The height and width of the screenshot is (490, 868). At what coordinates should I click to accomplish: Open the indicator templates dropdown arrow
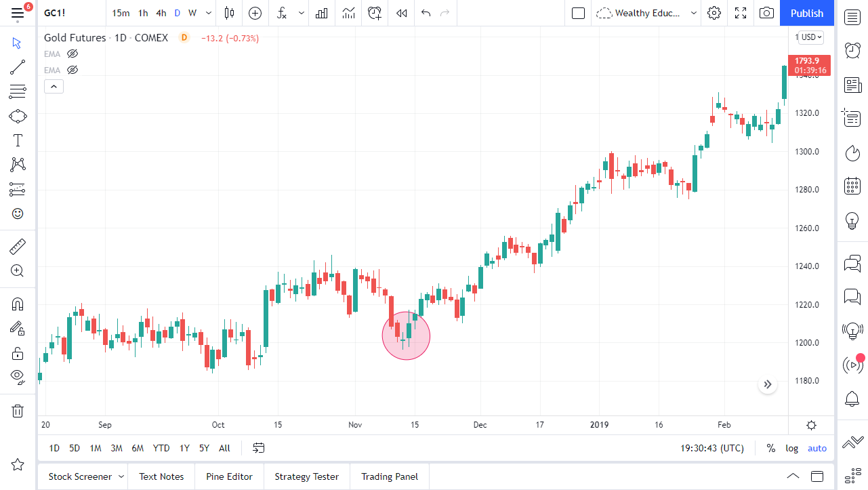pos(302,13)
